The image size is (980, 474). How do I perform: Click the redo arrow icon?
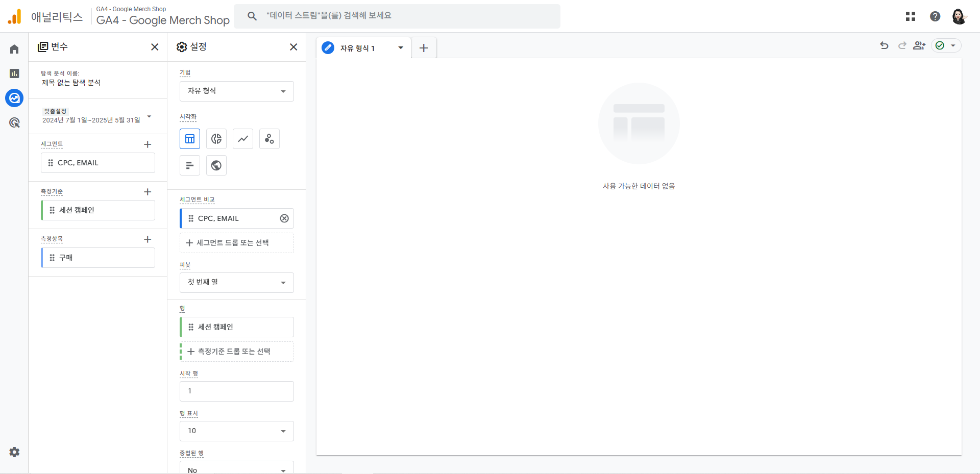pyautogui.click(x=902, y=45)
